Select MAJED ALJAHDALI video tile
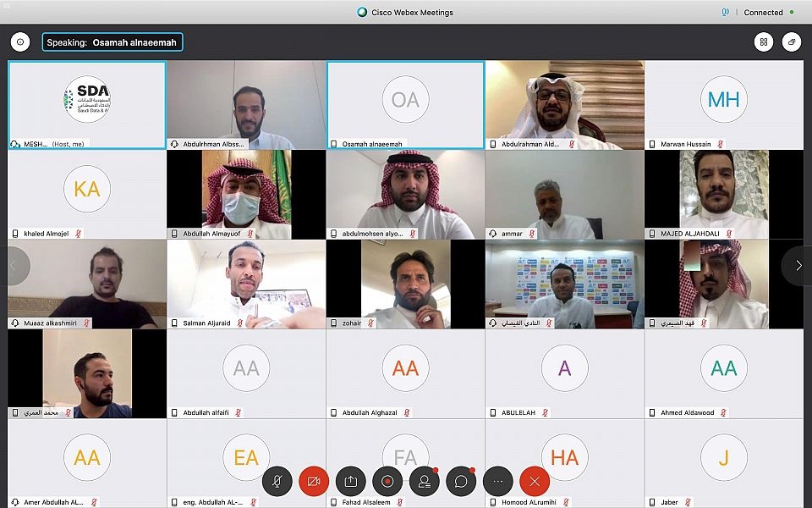The height and width of the screenshot is (508, 812). click(724, 195)
